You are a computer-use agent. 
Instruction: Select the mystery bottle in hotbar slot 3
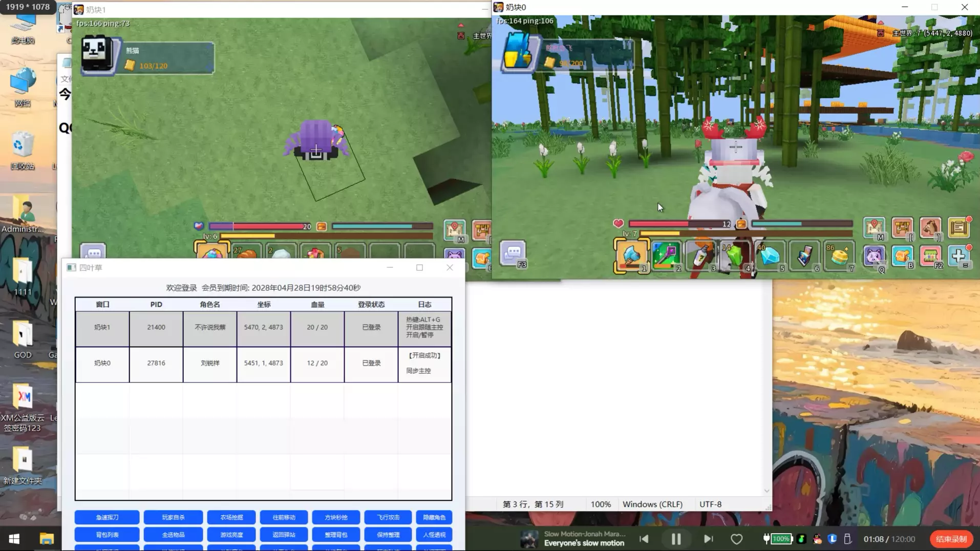click(x=701, y=256)
